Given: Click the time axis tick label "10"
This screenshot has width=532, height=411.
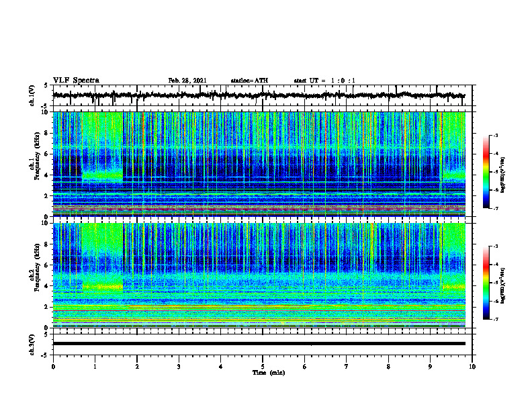Looking at the screenshot, I should (472, 367).
